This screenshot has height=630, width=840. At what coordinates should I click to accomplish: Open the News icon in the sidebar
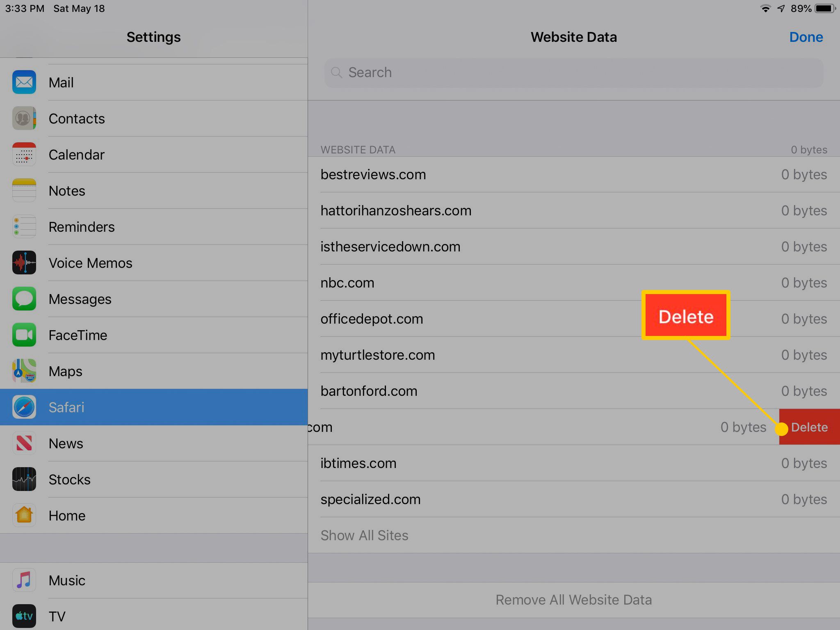(x=24, y=443)
